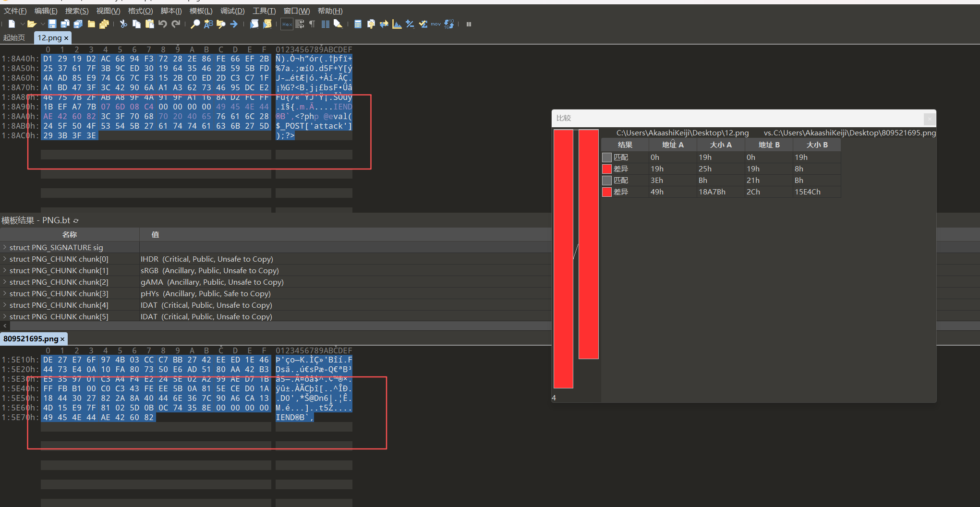Sort compare results by 大小 A
The image size is (980, 507).
[721, 145]
